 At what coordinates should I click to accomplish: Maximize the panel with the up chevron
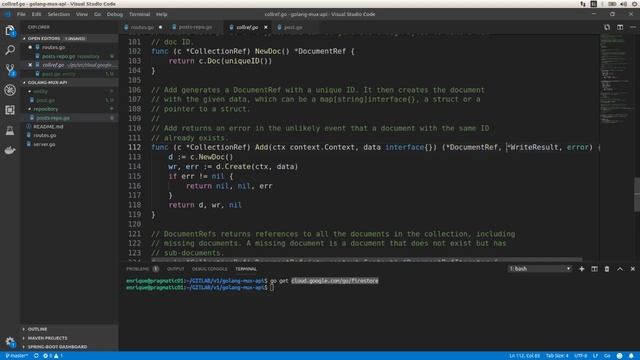620,269
